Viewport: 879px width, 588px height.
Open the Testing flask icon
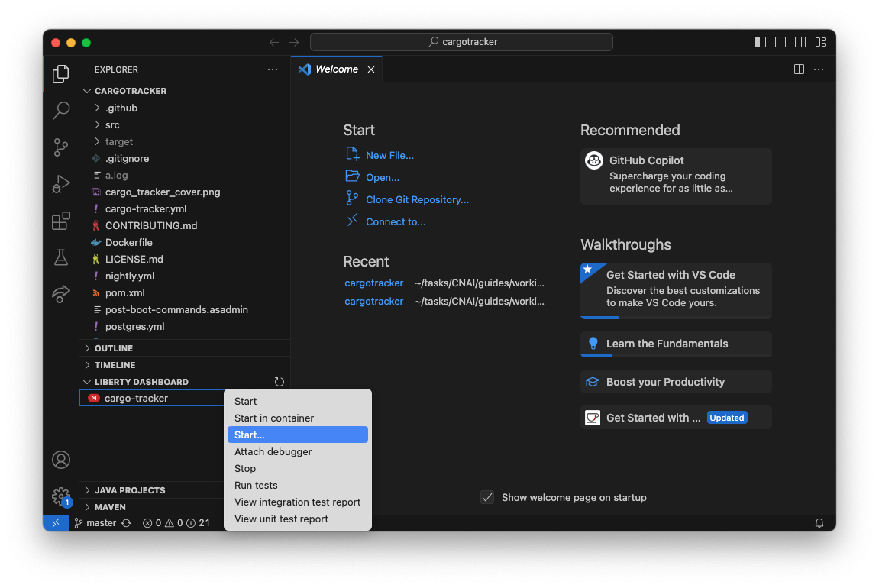pos(61,257)
